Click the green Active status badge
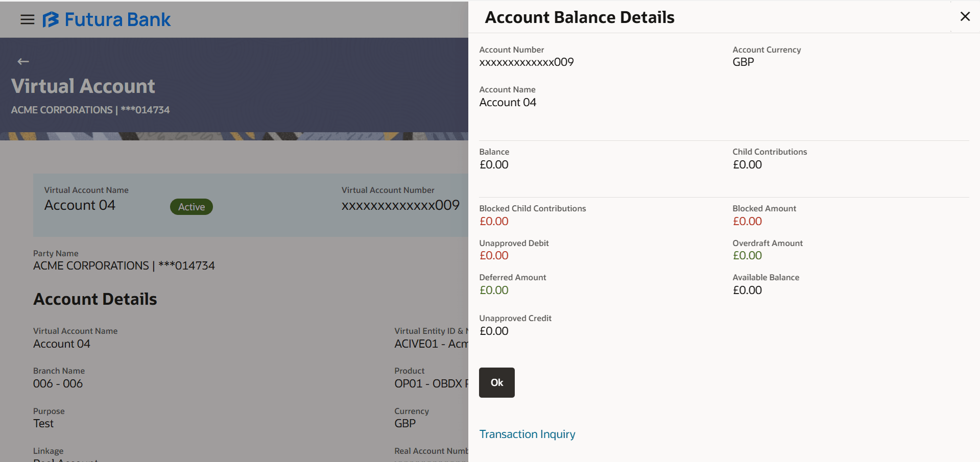The width and height of the screenshot is (980, 462). coord(192,207)
